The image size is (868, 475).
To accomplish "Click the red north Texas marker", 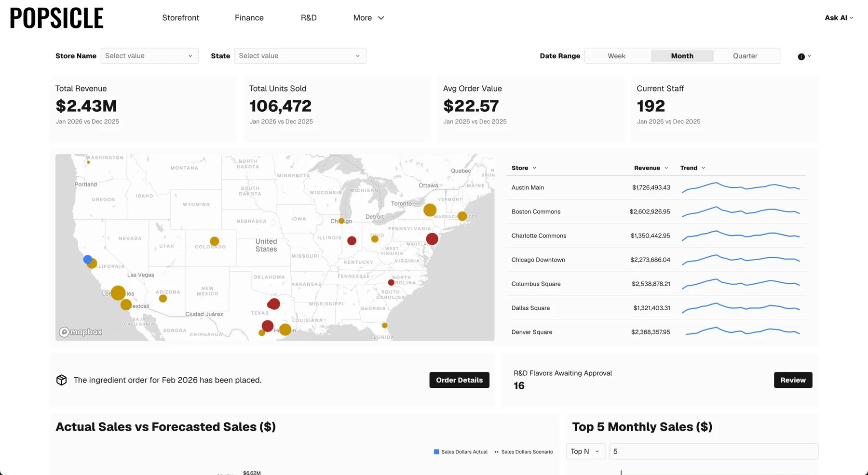I will pos(273,303).
